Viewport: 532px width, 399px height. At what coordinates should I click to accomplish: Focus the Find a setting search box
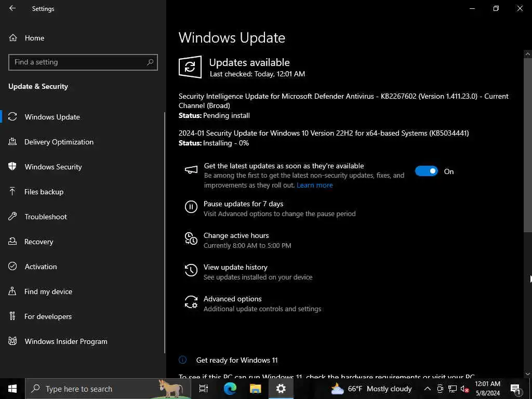(83, 62)
